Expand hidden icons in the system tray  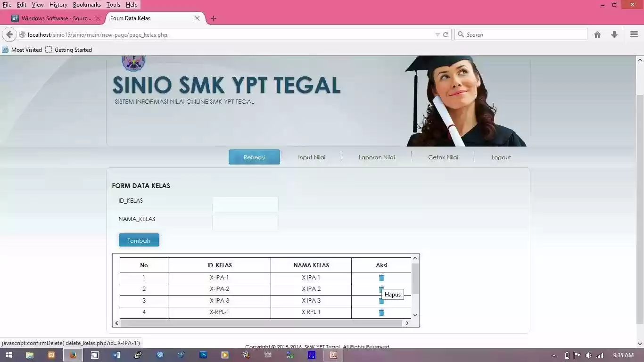point(554,355)
